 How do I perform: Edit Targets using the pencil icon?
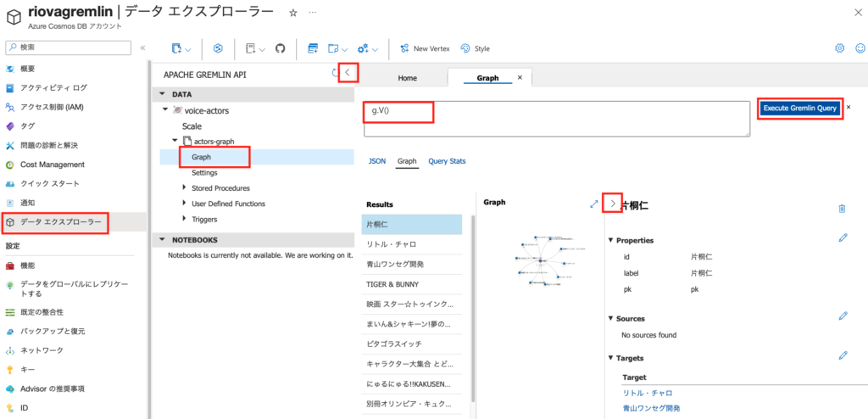[x=843, y=355]
